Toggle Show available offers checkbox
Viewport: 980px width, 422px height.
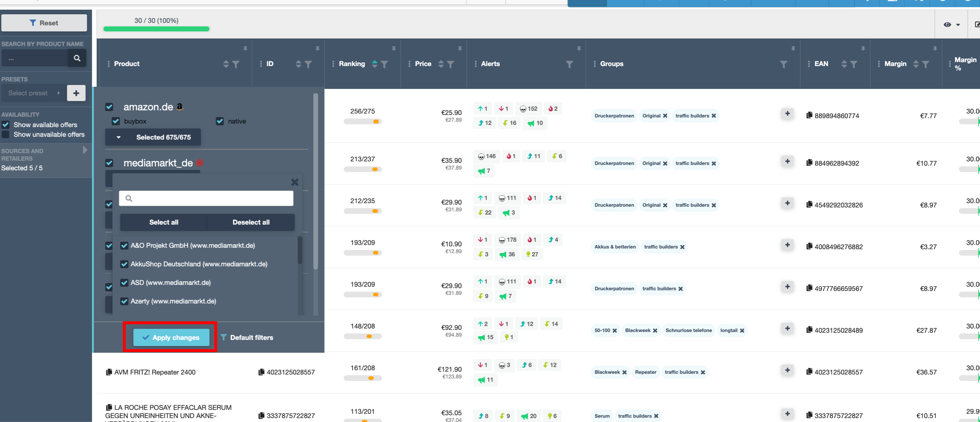pos(5,124)
